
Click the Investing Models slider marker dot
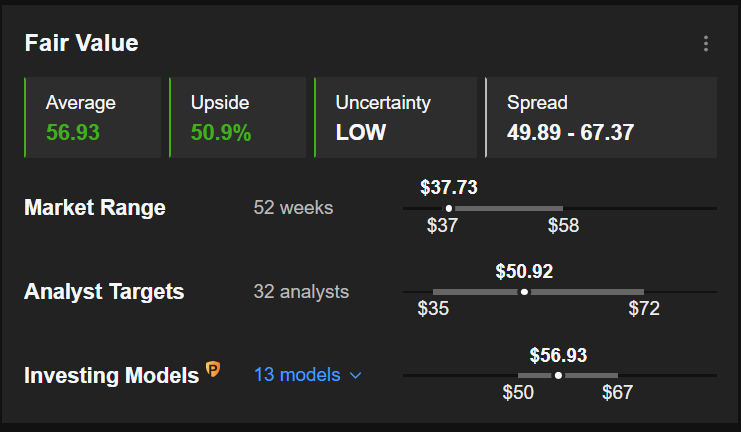pos(558,376)
